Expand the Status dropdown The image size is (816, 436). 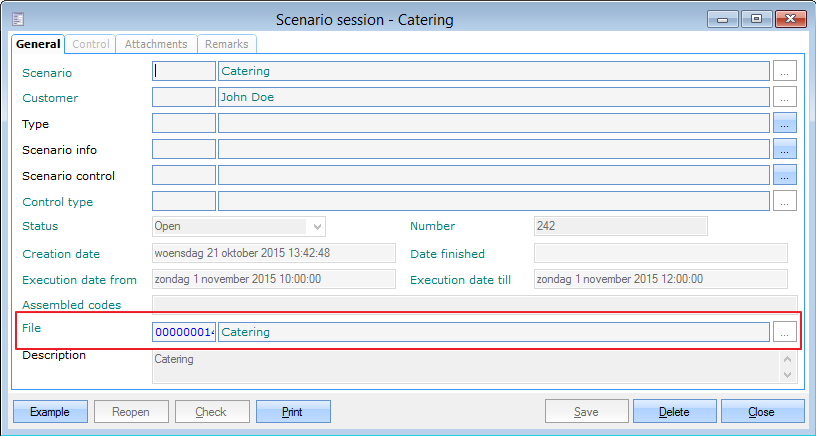317,226
